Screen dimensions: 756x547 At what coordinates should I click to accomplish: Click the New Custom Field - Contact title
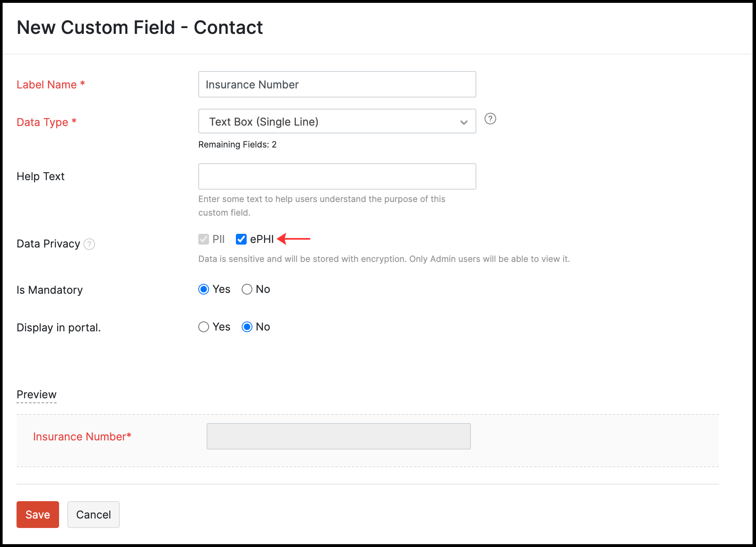coord(140,28)
